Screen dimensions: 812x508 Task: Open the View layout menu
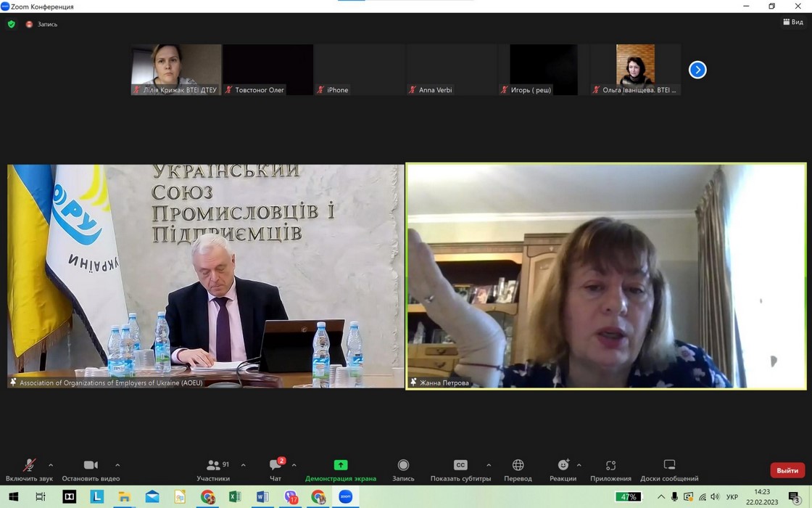(x=792, y=22)
